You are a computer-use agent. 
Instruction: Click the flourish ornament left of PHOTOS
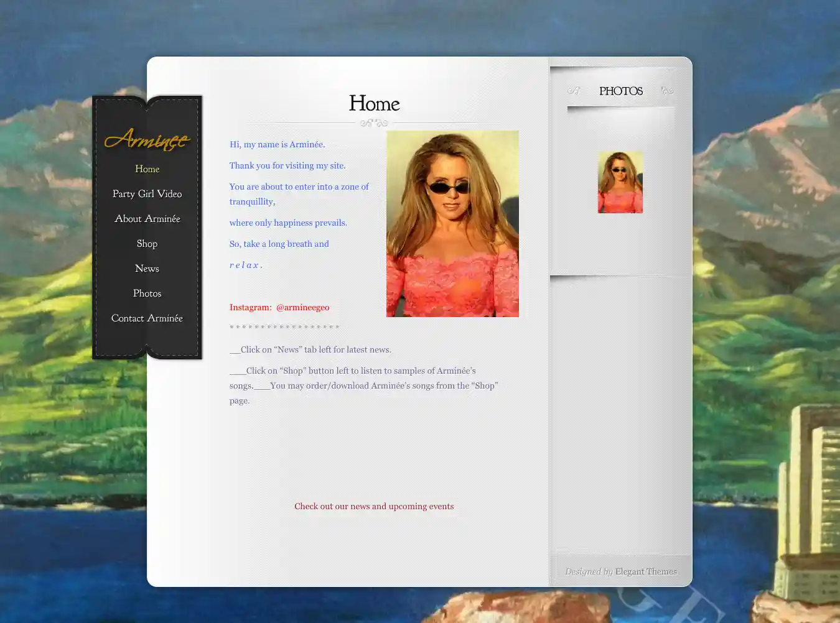click(x=574, y=91)
